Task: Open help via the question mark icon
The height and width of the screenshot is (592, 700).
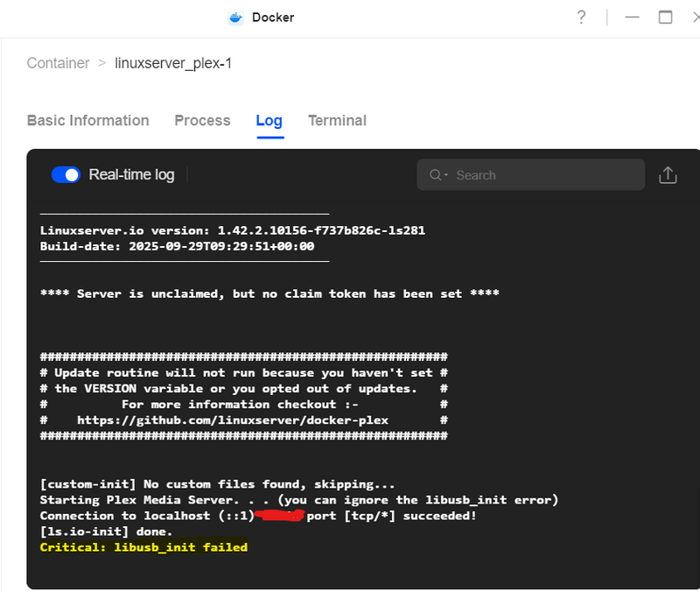Action: click(x=581, y=18)
